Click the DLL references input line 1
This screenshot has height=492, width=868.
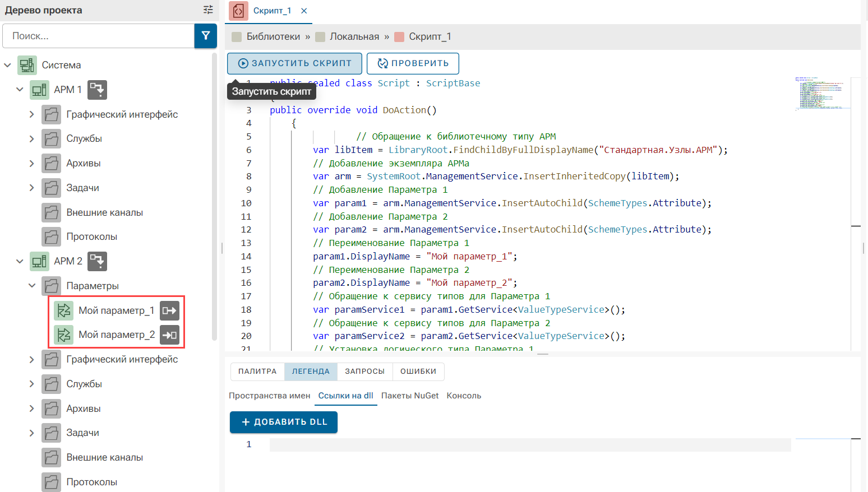[530, 445]
